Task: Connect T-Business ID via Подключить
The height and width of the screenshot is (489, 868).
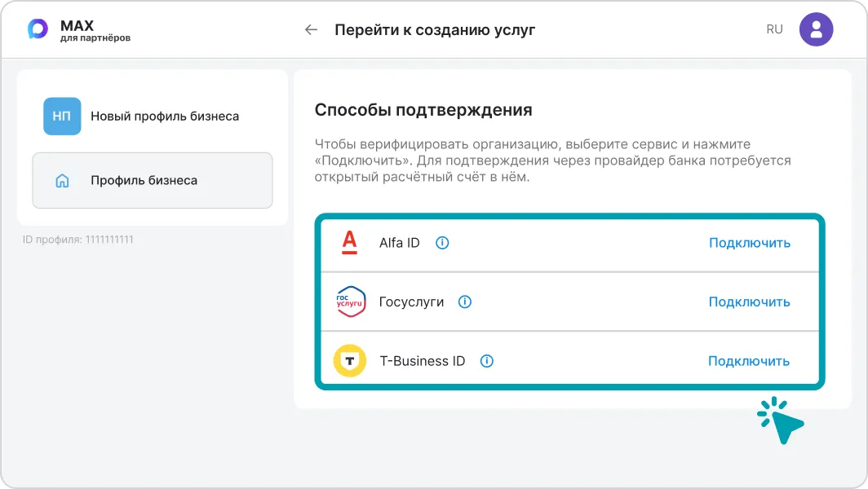Action: coord(748,361)
